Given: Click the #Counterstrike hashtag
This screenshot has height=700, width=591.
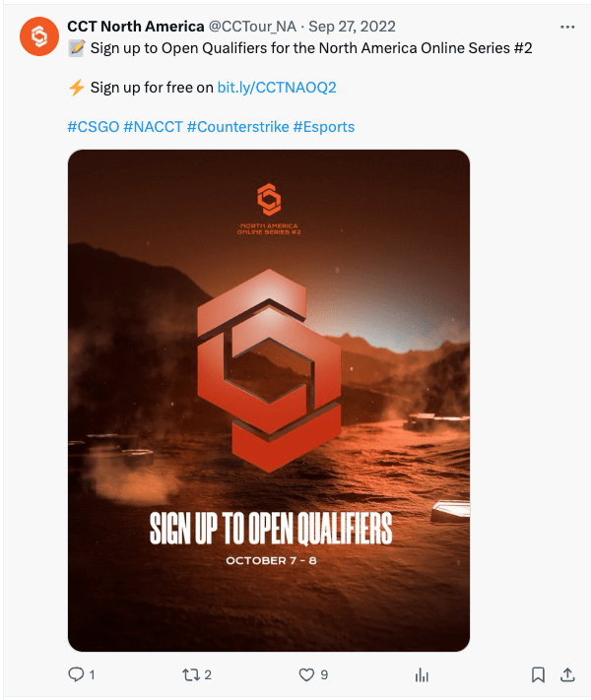Looking at the screenshot, I should point(238,127).
